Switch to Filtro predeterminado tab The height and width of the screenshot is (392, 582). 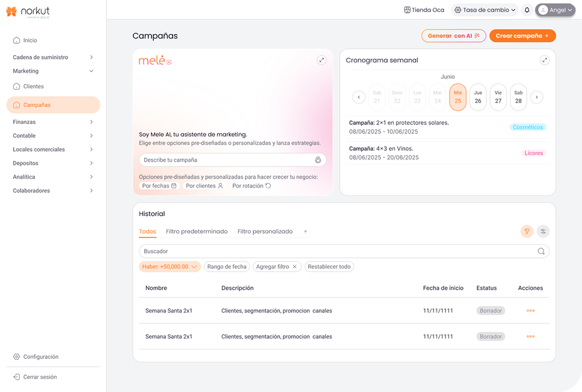click(197, 231)
